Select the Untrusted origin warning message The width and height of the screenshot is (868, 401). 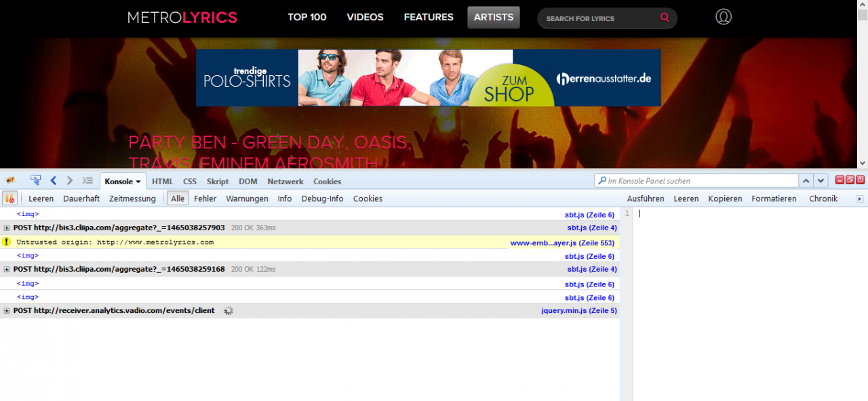115,242
